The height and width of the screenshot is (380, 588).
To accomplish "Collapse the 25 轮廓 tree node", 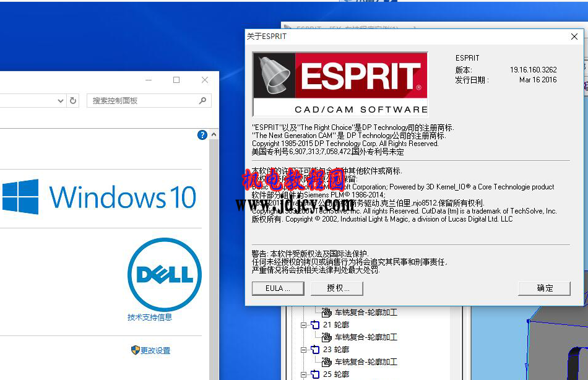I will (303, 375).
